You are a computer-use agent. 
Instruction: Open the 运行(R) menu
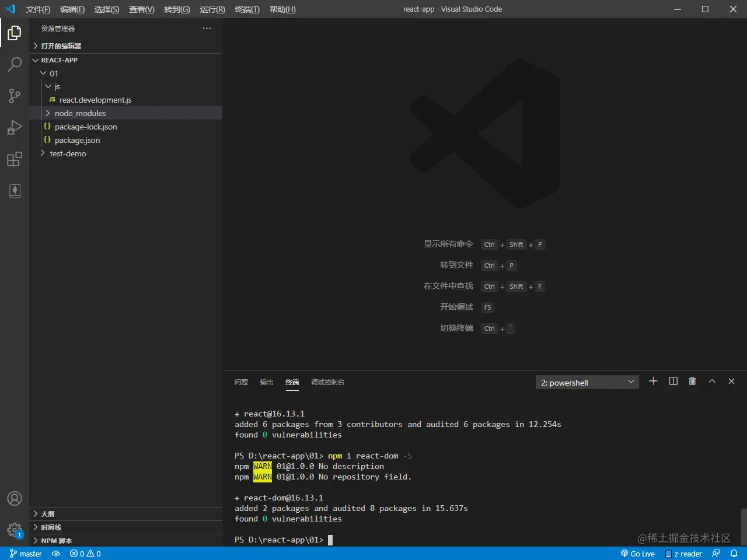[212, 9]
